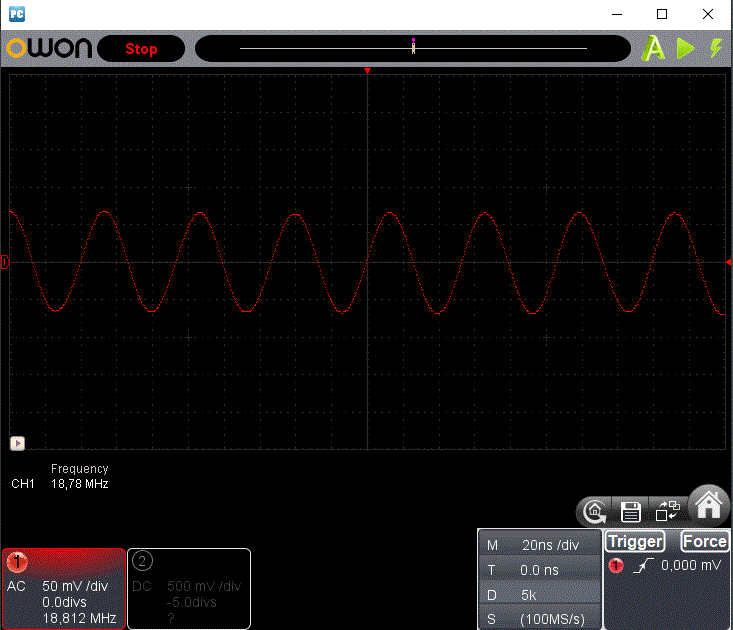Image resolution: width=733 pixels, height=630 pixels.
Task: Click the red trigger position marker above grid
Action: click(368, 71)
